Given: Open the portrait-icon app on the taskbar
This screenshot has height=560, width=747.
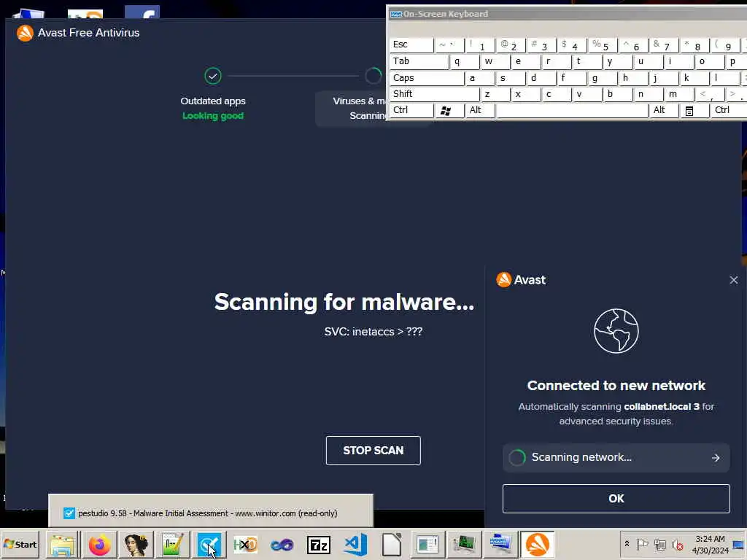Looking at the screenshot, I should click(x=136, y=544).
